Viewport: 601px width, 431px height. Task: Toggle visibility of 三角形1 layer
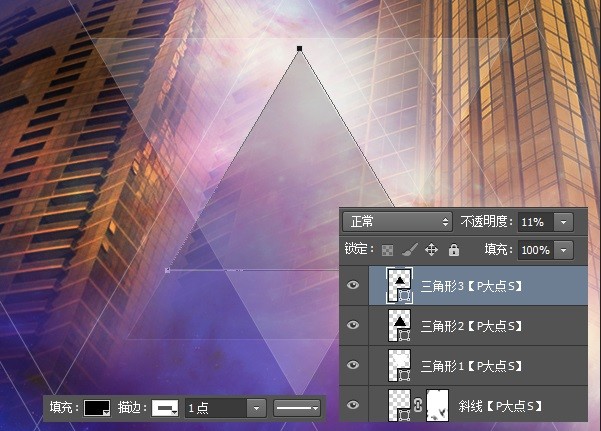point(353,365)
